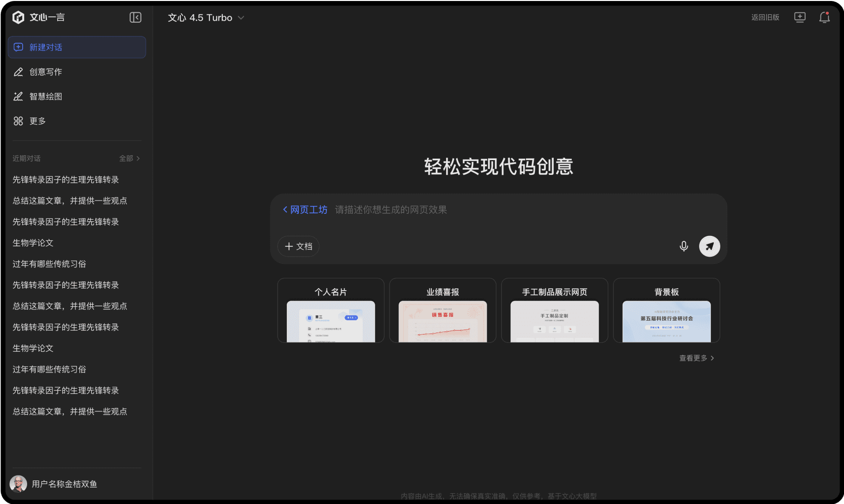The height and width of the screenshot is (504, 844).
Task: Select the 业绩喜报 template card
Action: pyautogui.click(x=443, y=310)
